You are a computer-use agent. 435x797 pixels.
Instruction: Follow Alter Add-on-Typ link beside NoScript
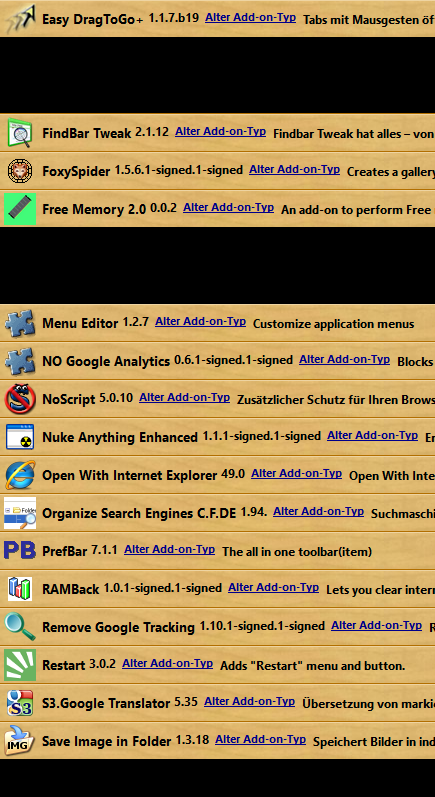click(x=184, y=397)
